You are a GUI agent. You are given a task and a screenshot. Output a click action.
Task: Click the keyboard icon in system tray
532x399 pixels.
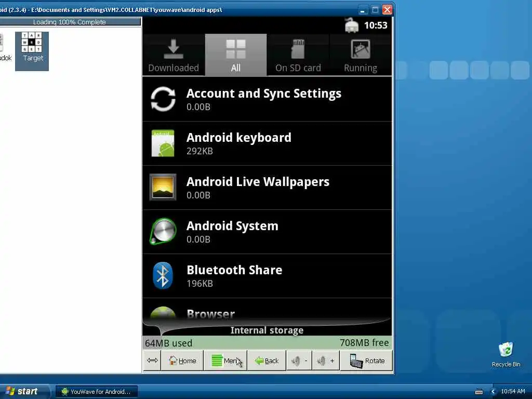coord(478,392)
